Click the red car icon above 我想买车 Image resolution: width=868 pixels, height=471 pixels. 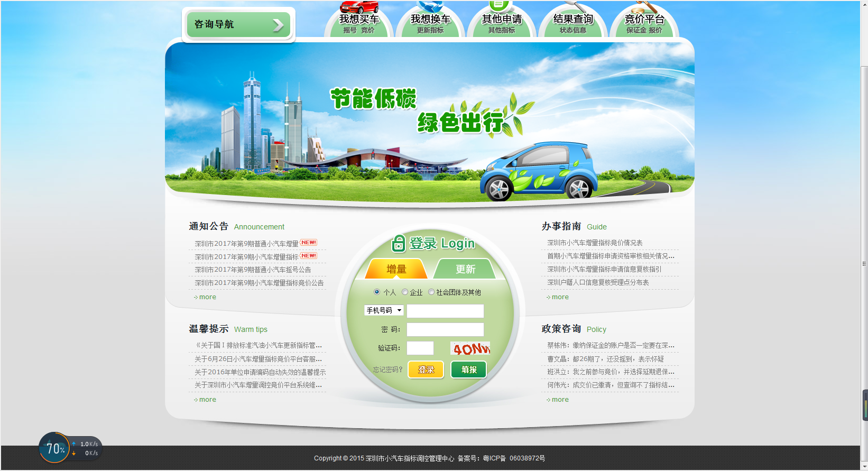pos(359,6)
